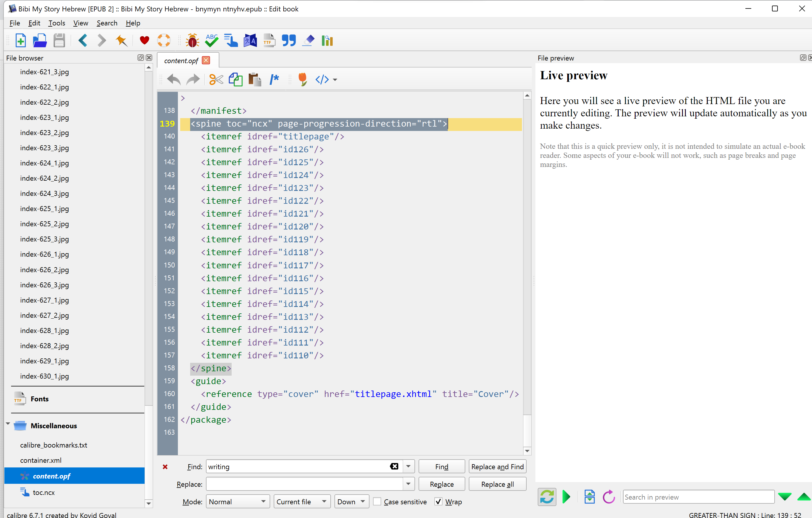This screenshot has width=812, height=518.
Task: Click the comment toggle icon
Action: pyautogui.click(x=274, y=80)
